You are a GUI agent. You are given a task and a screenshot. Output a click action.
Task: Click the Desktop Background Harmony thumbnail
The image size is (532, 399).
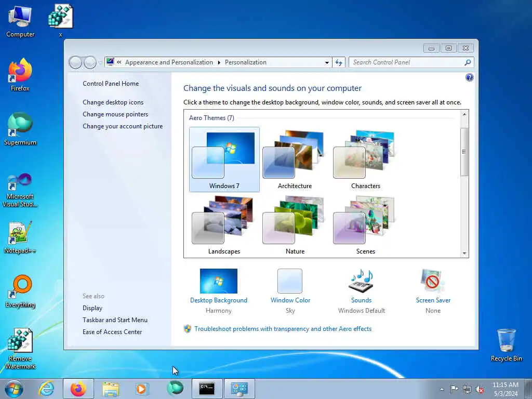point(219,281)
